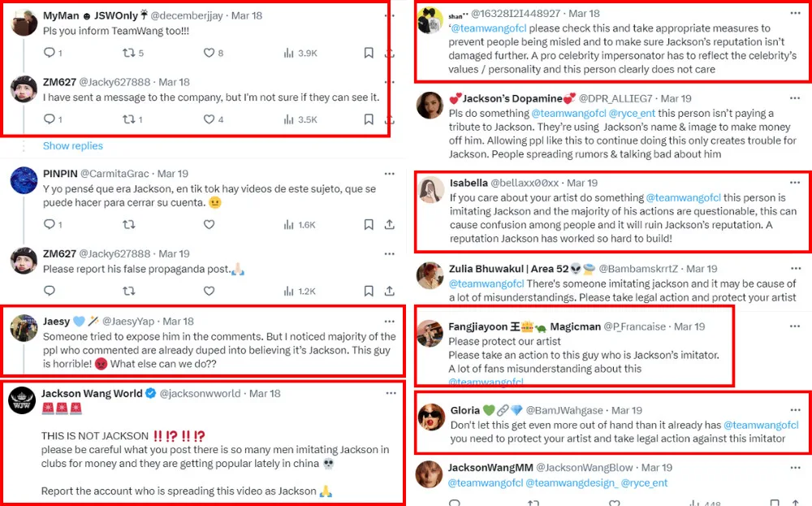Open the more options menu on Isabella's tweet

796,183
